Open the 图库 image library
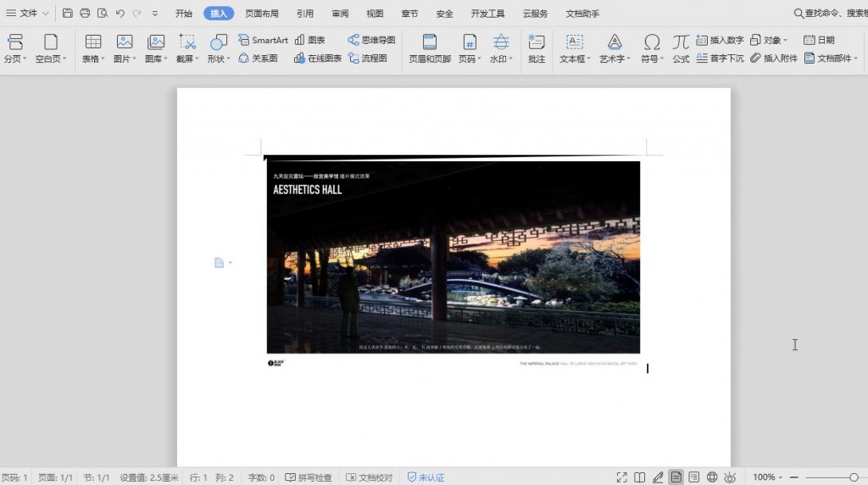The width and height of the screenshot is (868, 485). (156, 48)
